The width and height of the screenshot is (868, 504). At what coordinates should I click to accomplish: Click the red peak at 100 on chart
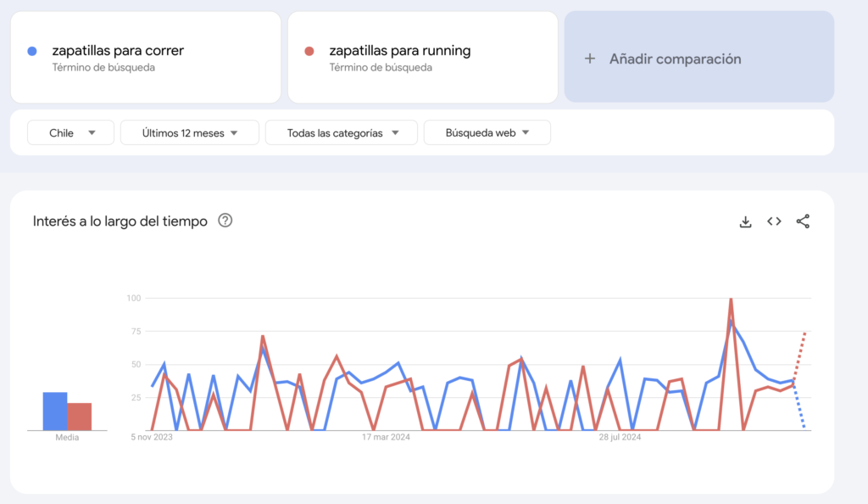(x=731, y=300)
